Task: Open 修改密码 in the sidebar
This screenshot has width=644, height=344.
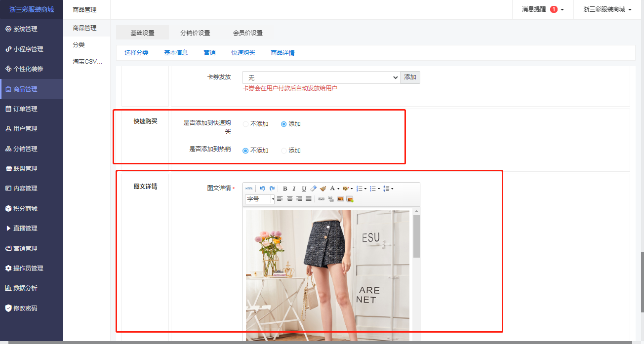Action: click(x=32, y=308)
